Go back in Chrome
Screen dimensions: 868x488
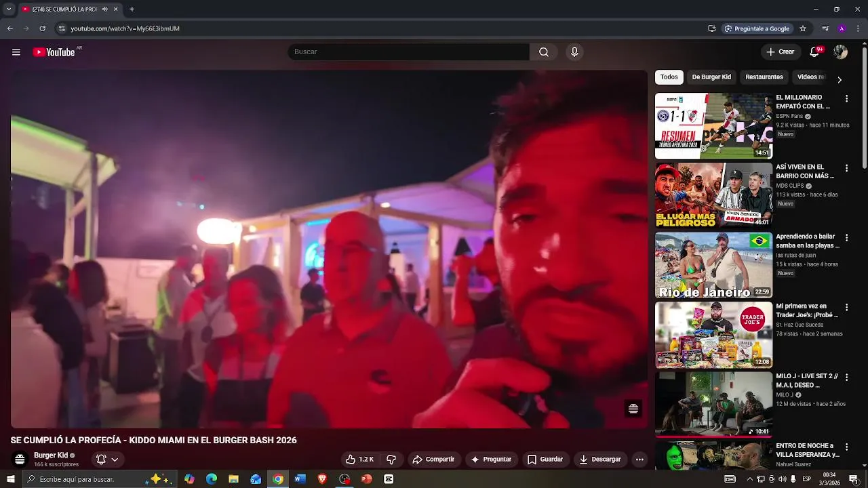(x=9, y=28)
